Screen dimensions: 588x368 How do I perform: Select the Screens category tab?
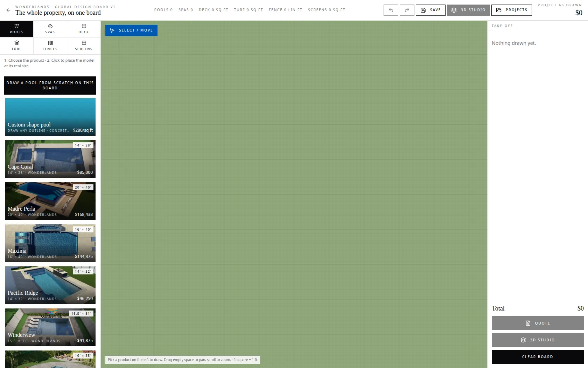click(84, 46)
